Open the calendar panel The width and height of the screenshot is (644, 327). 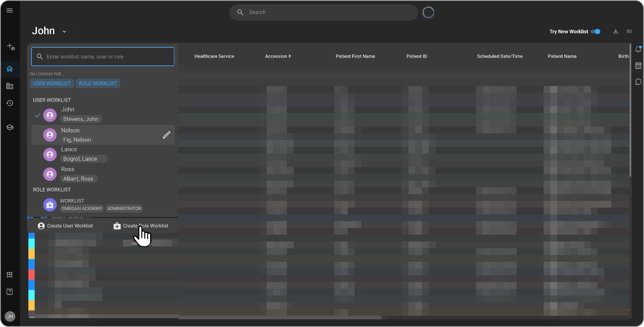[x=638, y=65]
